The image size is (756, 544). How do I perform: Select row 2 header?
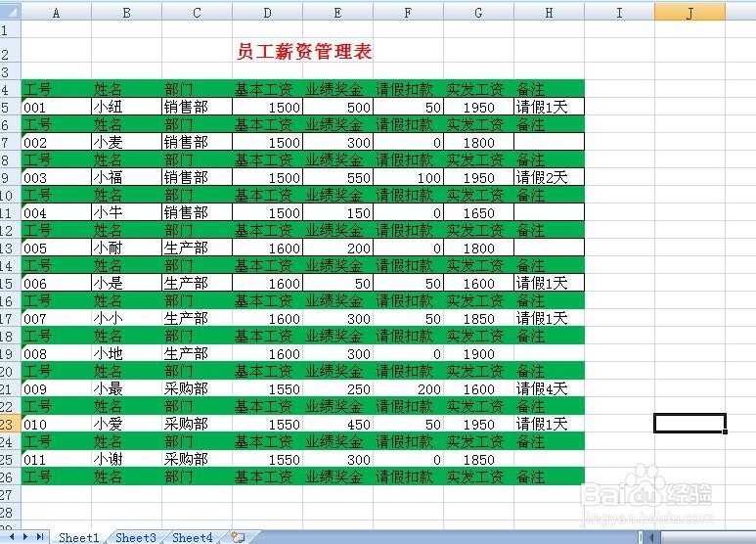point(10,50)
